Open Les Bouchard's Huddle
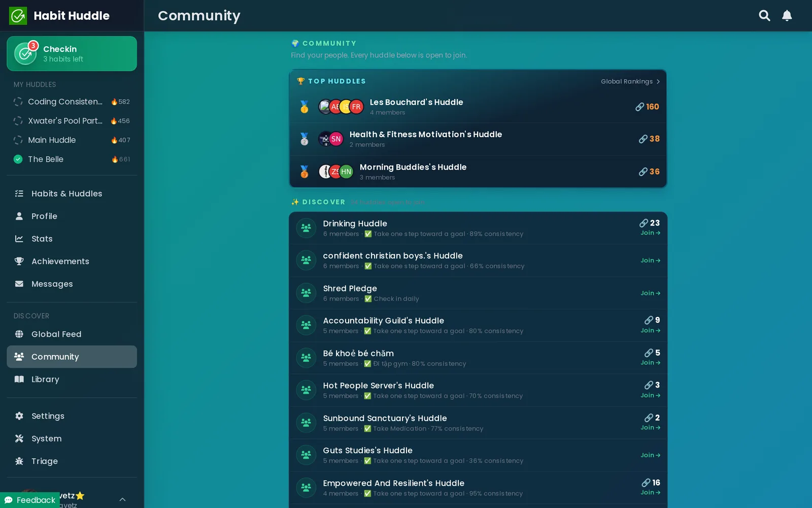The image size is (812, 508). pyautogui.click(x=478, y=107)
